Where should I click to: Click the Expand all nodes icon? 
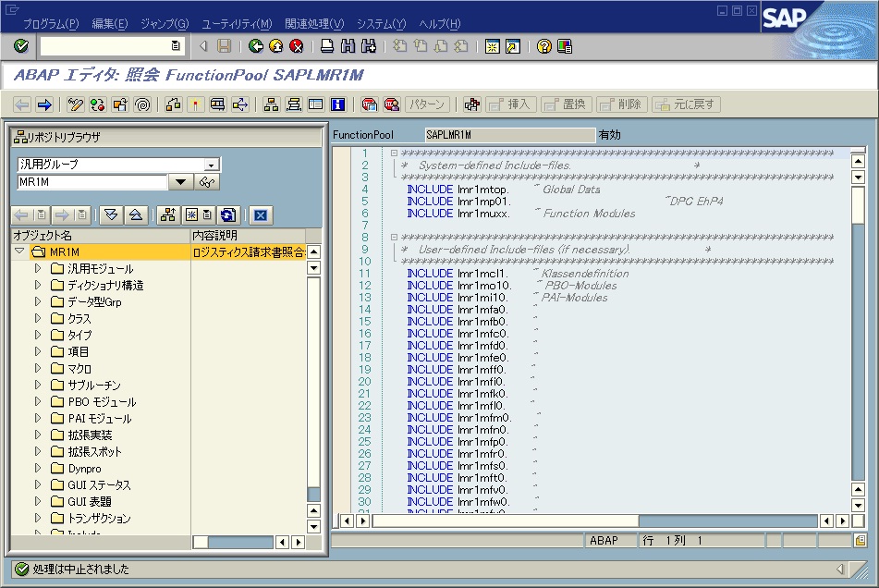click(112, 215)
